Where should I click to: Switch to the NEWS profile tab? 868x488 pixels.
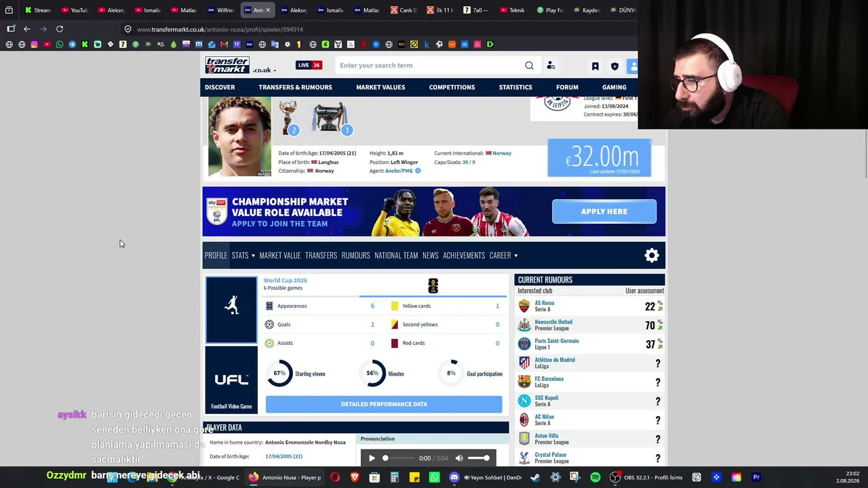[430, 256]
